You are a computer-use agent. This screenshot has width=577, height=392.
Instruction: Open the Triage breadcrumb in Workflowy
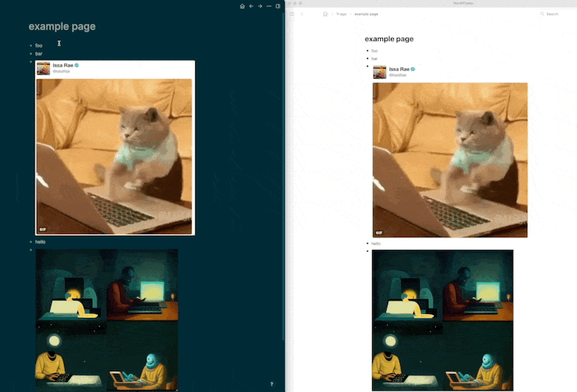[341, 14]
